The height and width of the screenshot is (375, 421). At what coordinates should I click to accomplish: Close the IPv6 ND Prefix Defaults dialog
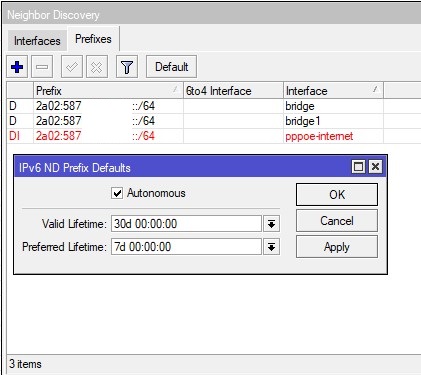[375, 166]
